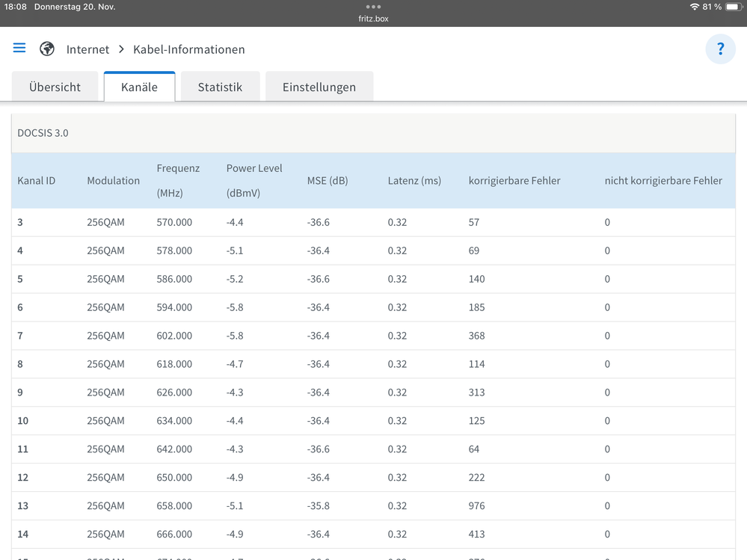Tap the Wi-Fi status icon
The image size is (747, 560).
(694, 7)
